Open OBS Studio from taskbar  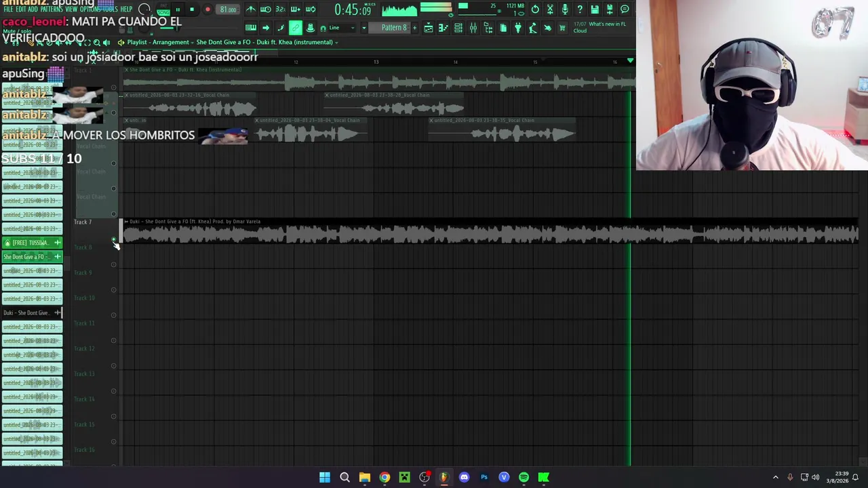(425, 477)
